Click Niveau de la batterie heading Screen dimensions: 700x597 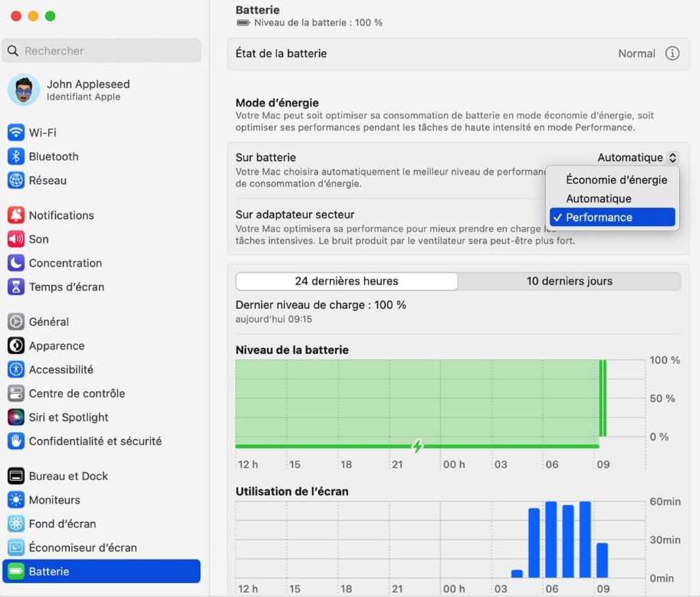coord(292,349)
